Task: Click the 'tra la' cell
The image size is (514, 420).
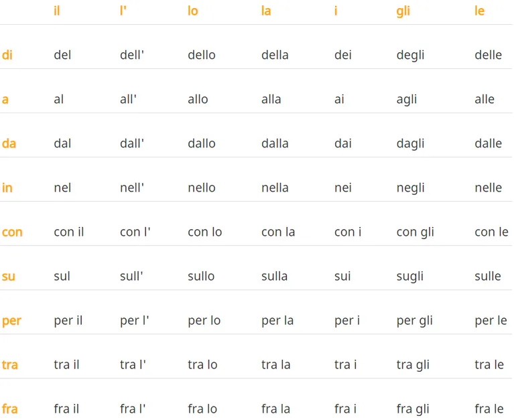Action: [x=276, y=364]
